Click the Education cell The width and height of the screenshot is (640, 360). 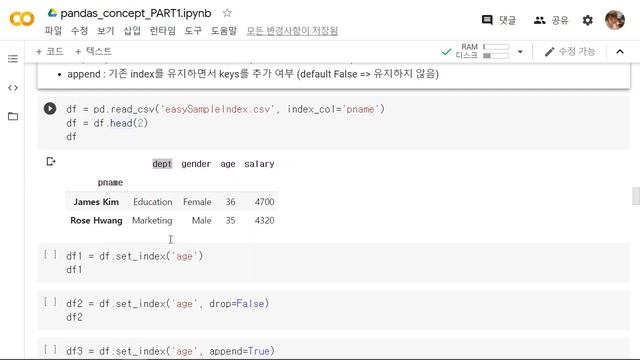click(153, 202)
